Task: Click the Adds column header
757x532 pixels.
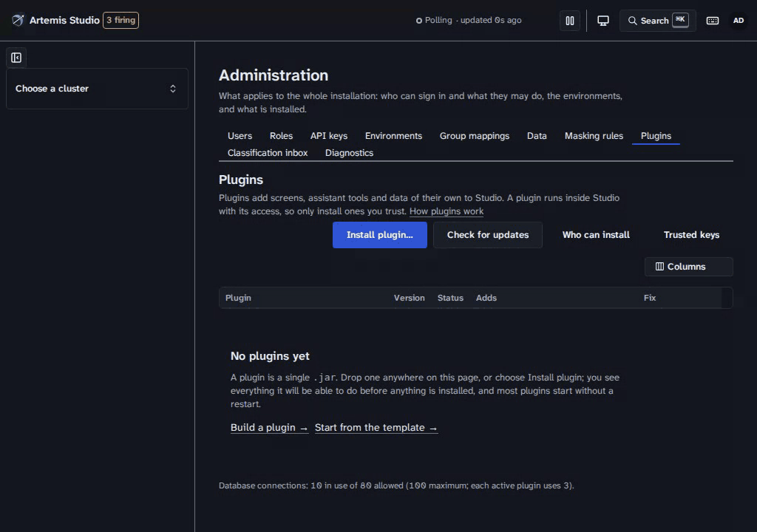Action: (x=486, y=299)
